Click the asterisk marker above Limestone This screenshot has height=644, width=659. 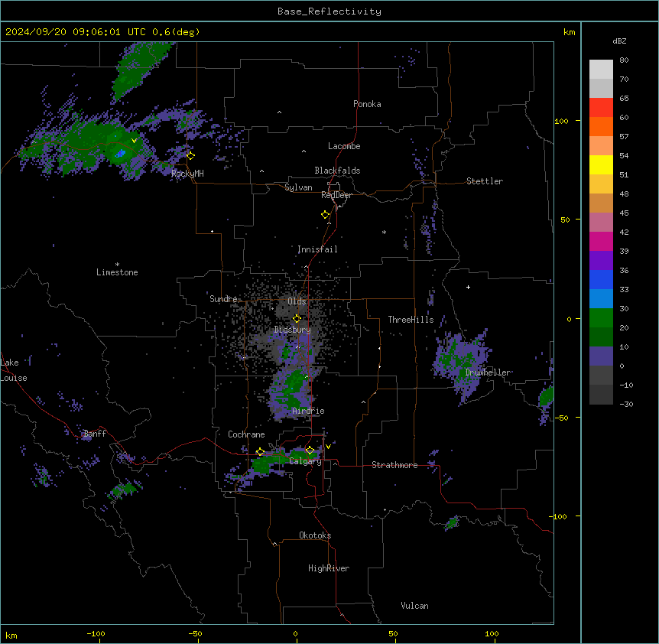coord(117,264)
